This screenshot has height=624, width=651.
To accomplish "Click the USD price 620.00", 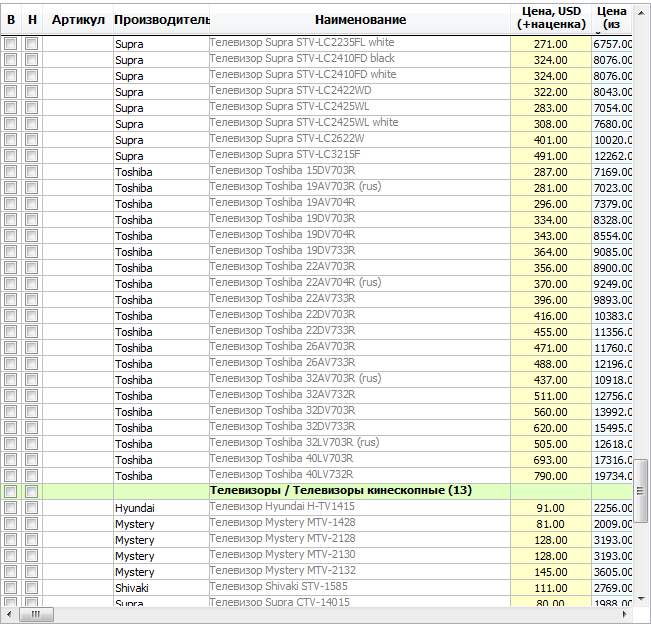I will 551,428.
